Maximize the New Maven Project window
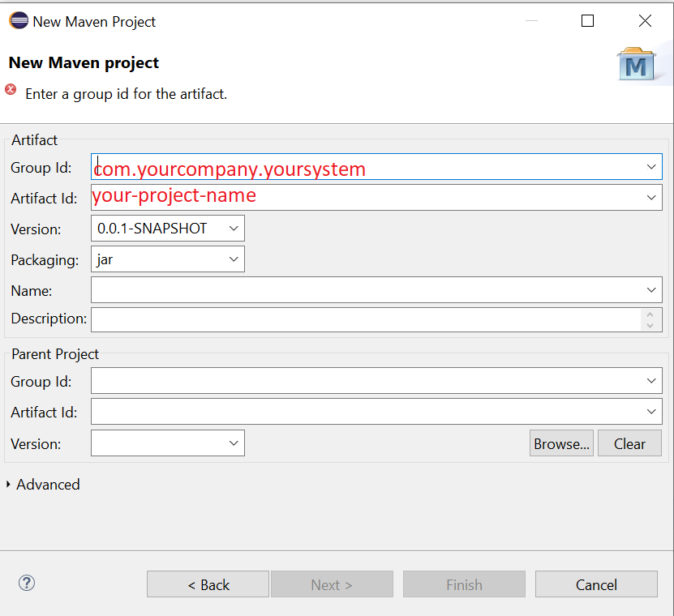674x616 pixels. (x=587, y=20)
